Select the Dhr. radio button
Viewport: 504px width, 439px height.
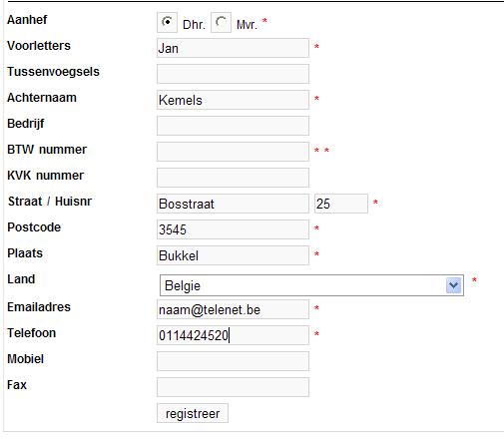167,22
